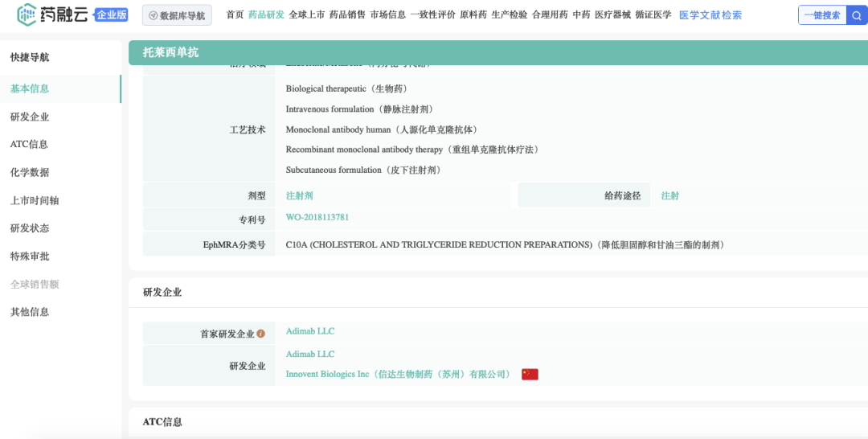Click the magnifier search icon button
The image size is (868, 439).
(x=857, y=15)
